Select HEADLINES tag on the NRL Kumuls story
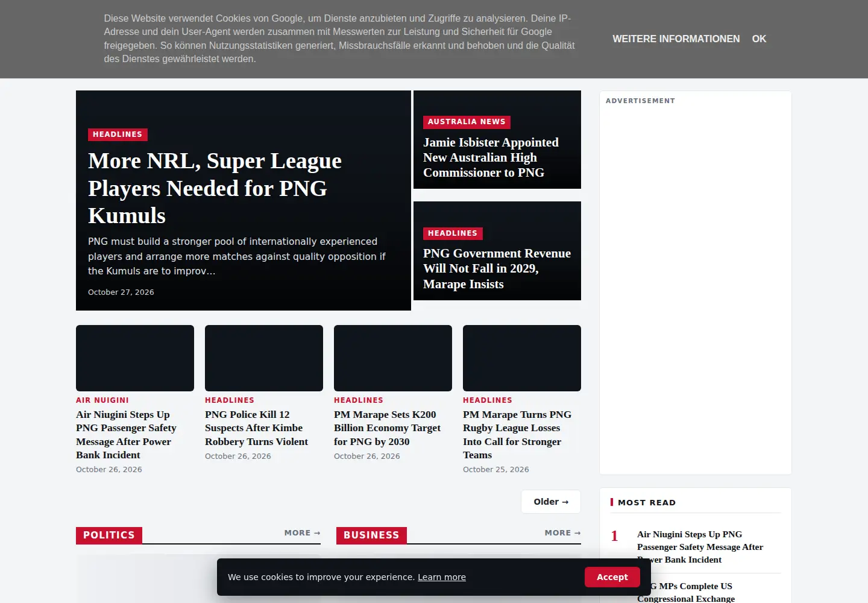 click(118, 134)
